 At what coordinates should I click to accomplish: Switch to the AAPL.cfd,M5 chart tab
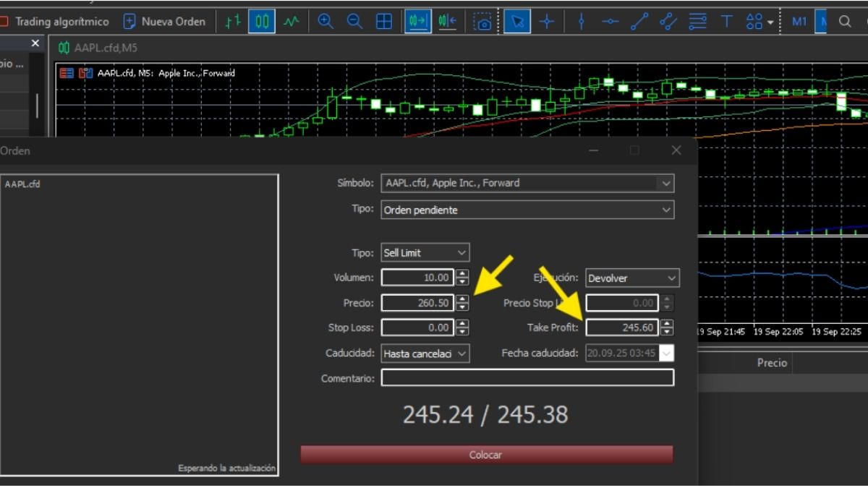(x=98, y=48)
